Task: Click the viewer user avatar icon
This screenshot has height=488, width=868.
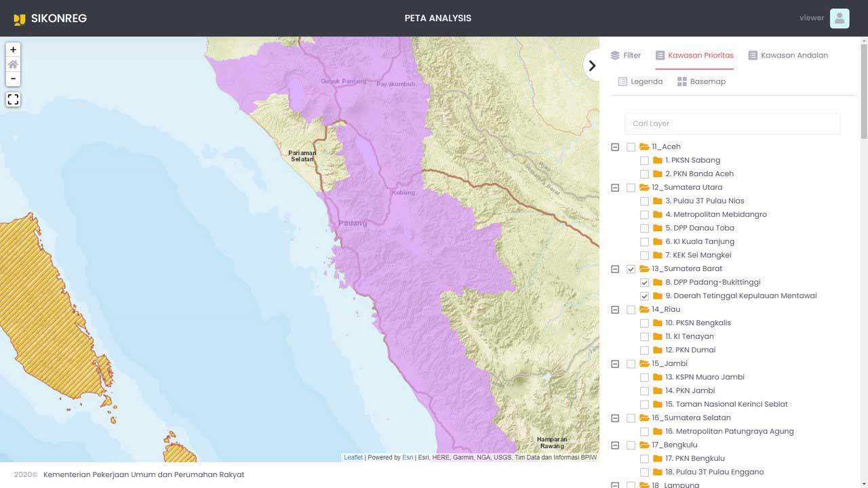Action: pyautogui.click(x=840, y=18)
